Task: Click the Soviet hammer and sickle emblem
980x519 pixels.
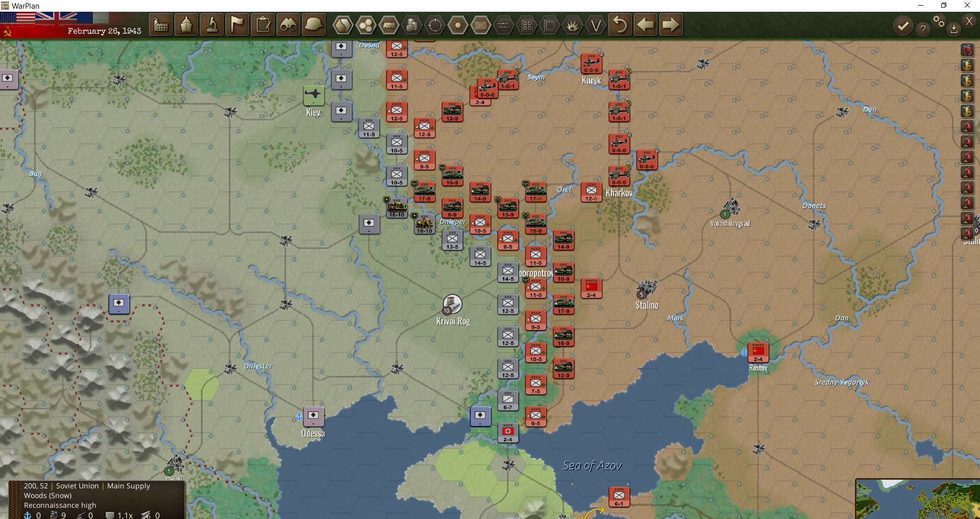Action: pyautogui.click(x=7, y=32)
